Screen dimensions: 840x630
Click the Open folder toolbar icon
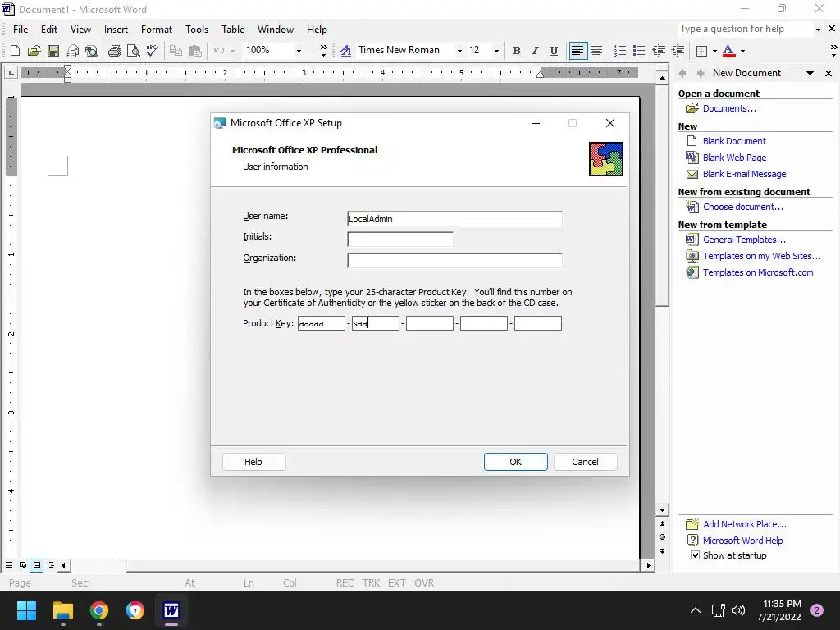[x=34, y=51]
